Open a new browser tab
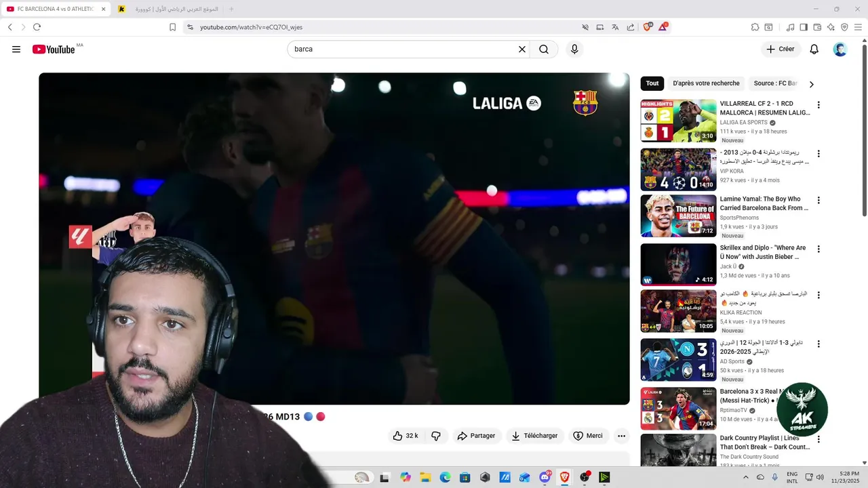 [x=231, y=9]
